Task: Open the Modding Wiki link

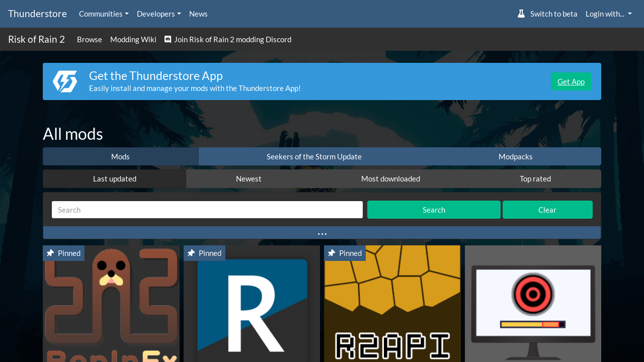Action: point(133,39)
